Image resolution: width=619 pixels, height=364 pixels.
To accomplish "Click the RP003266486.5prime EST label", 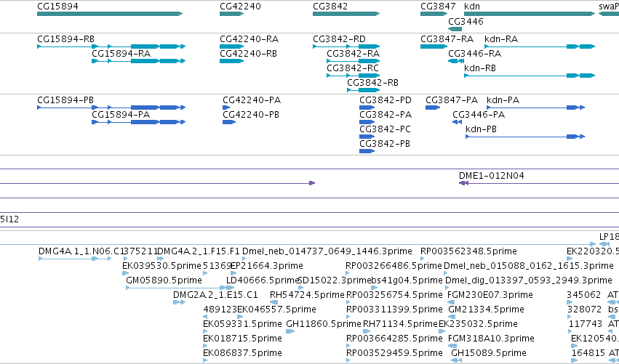I will pyautogui.click(x=394, y=266).
